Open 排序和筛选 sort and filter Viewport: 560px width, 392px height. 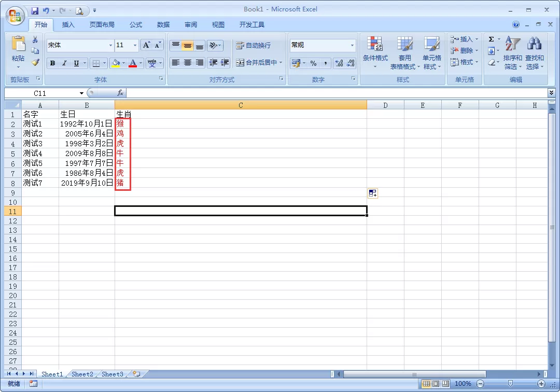click(512, 53)
